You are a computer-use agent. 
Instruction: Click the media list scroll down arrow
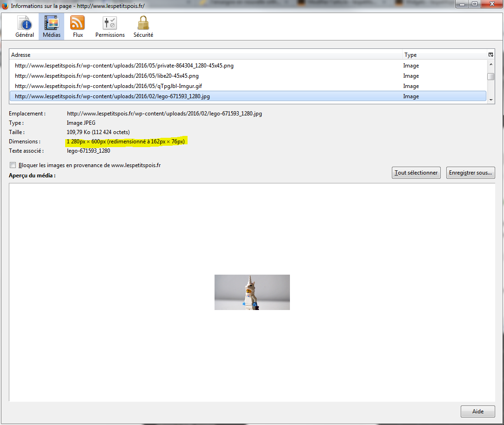(x=491, y=100)
